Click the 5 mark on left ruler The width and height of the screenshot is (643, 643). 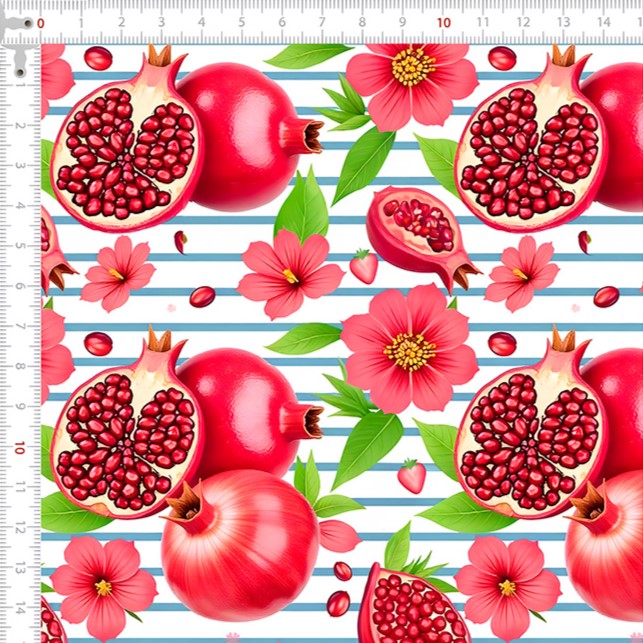(21, 246)
